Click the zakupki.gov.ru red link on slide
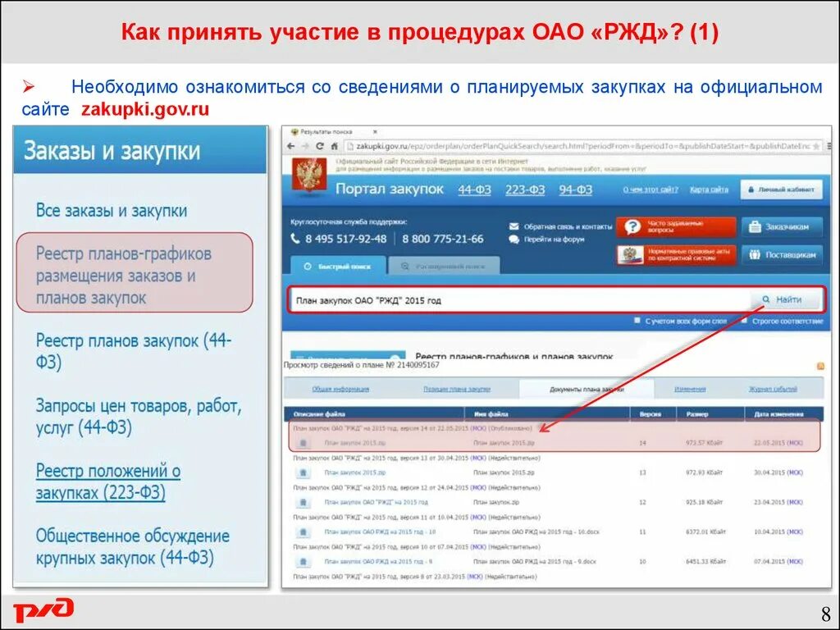 (144, 109)
